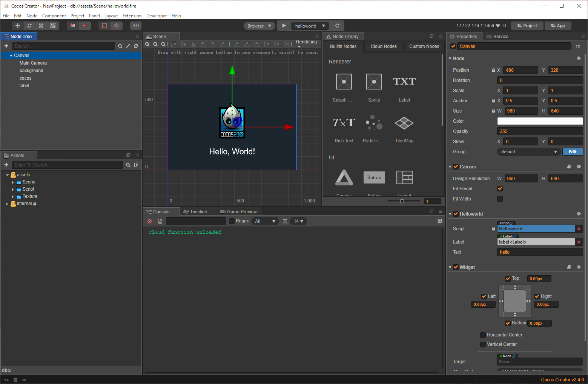Expand the Texture folder in Assets
The image size is (588, 384).
(x=13, y=197)
